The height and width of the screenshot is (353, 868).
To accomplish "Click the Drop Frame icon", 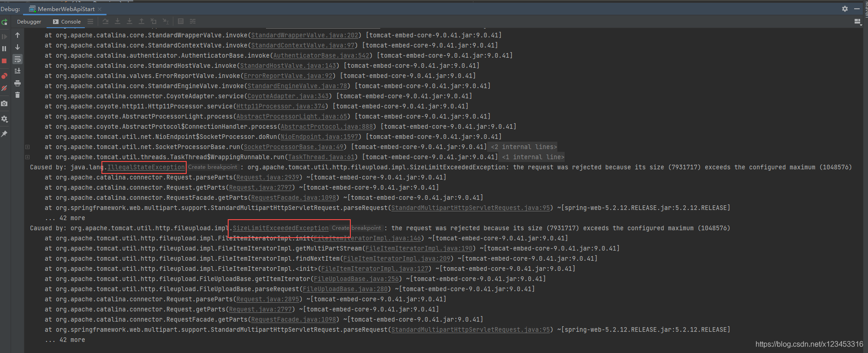I will pyautogui.click(x=154, y=21).
